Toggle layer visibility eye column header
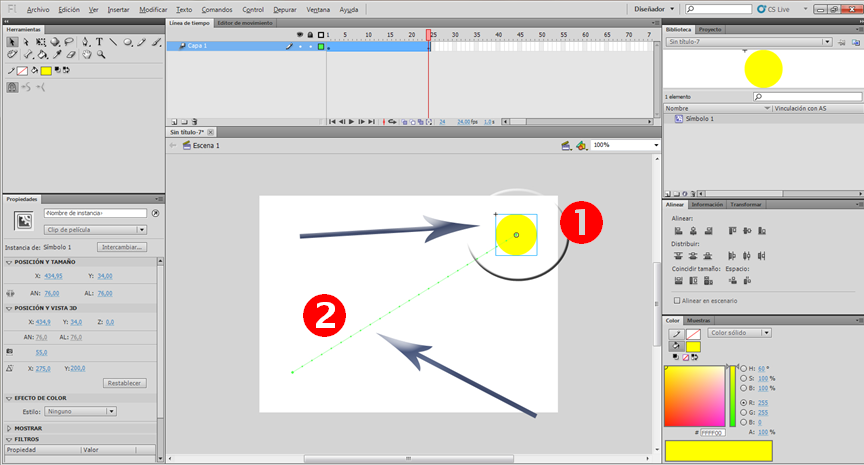Screen dimensions: 864x465 300,35
